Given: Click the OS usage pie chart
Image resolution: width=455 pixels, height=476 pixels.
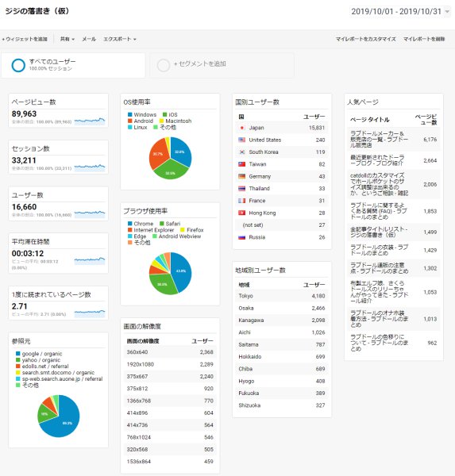Looking at the screenshot, I should click(x=170, y=158).
